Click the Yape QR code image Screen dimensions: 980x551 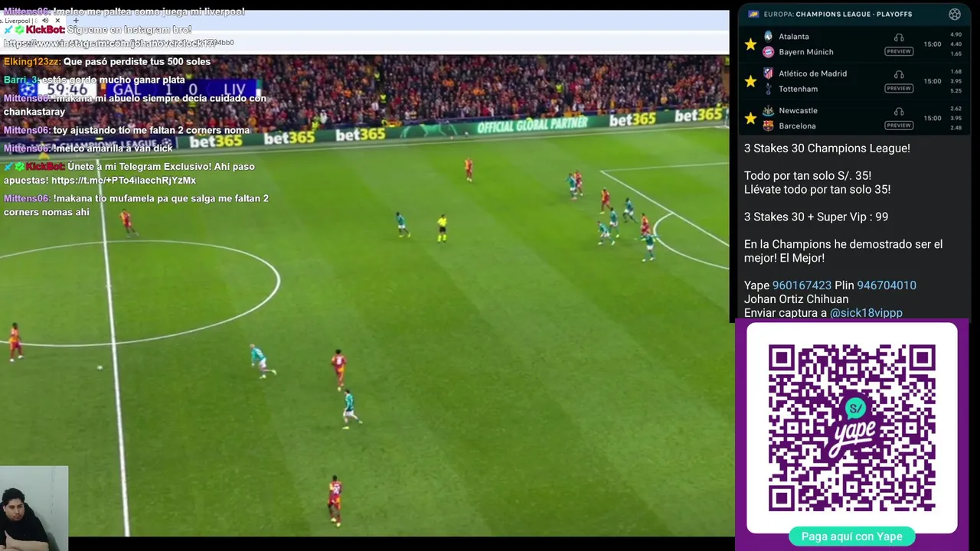pyautogui.click(x=852, y=428)
